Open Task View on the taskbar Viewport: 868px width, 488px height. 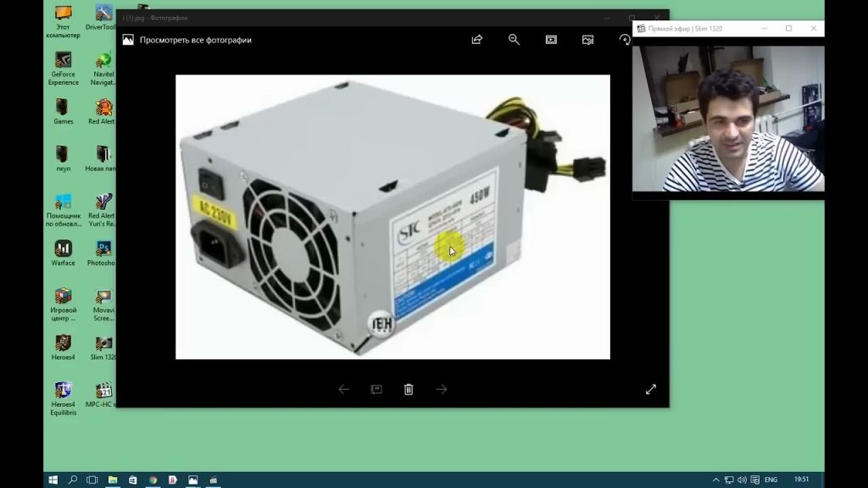[92, 480]
